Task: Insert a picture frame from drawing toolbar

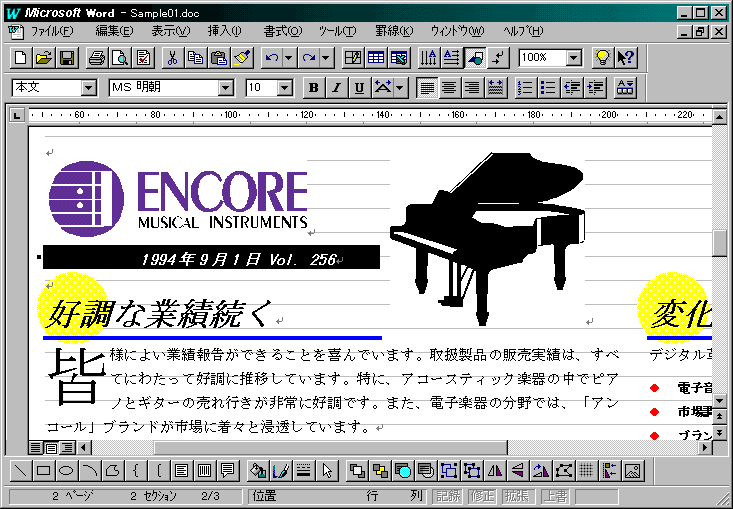Action: pyautogui.click(x=633, y=471)
